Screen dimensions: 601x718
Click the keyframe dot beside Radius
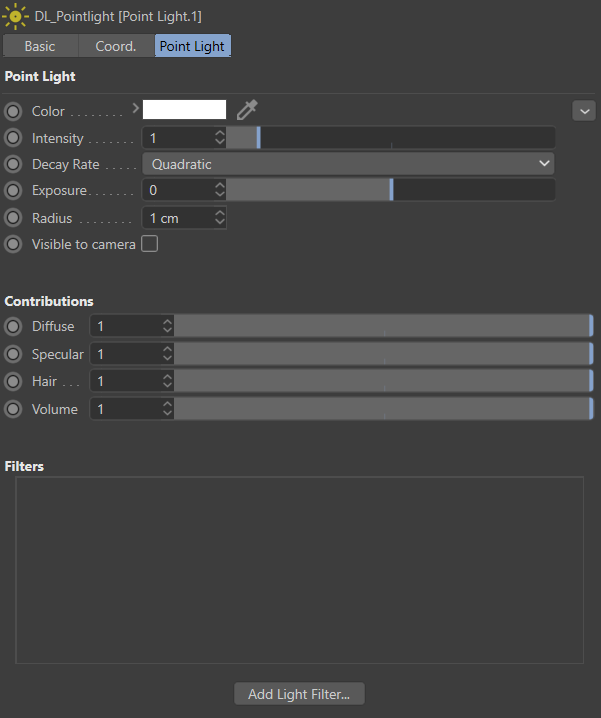13,217
